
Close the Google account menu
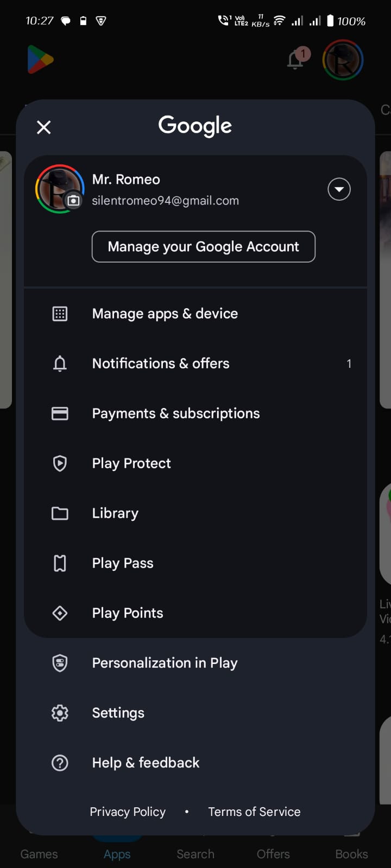tap(43, 127)
